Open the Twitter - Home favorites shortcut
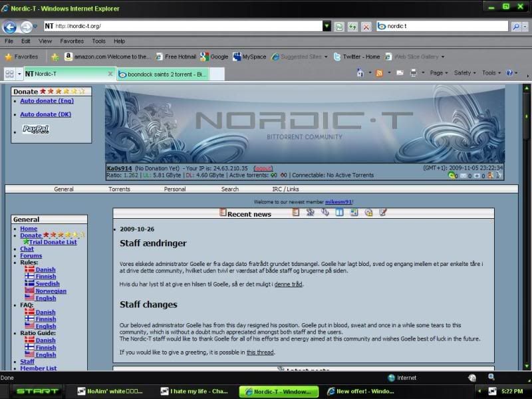 [356, 57]
